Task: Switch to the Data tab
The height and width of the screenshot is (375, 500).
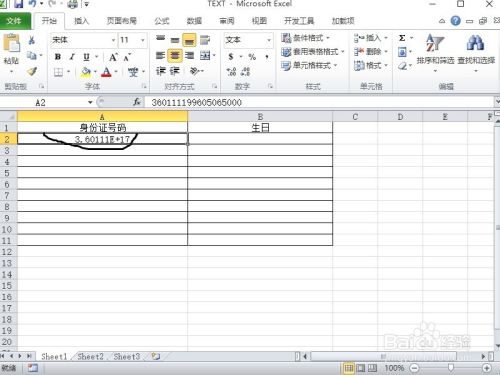Action: pyautogui.click(x=194, y=21)
